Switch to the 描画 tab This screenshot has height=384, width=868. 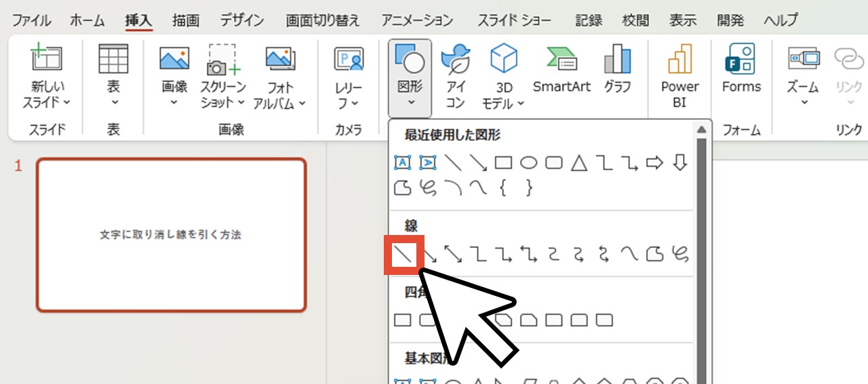(x=186, y=20)
